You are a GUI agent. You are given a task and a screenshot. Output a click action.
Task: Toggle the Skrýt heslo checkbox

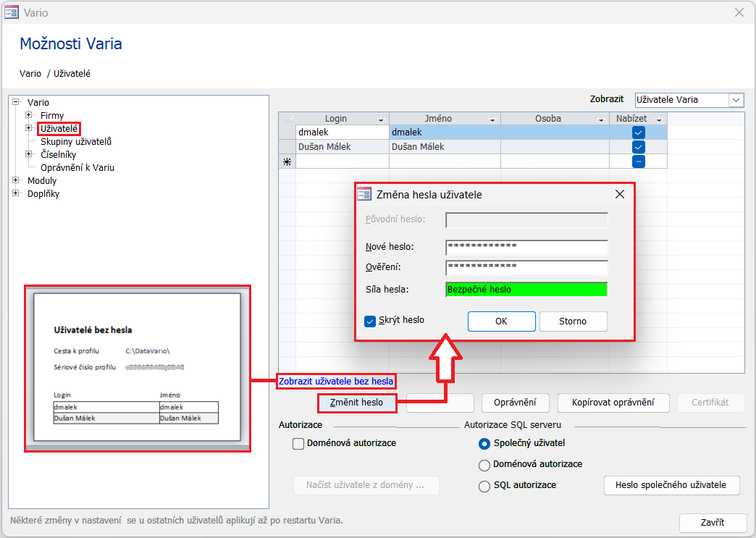pos(370,320)
